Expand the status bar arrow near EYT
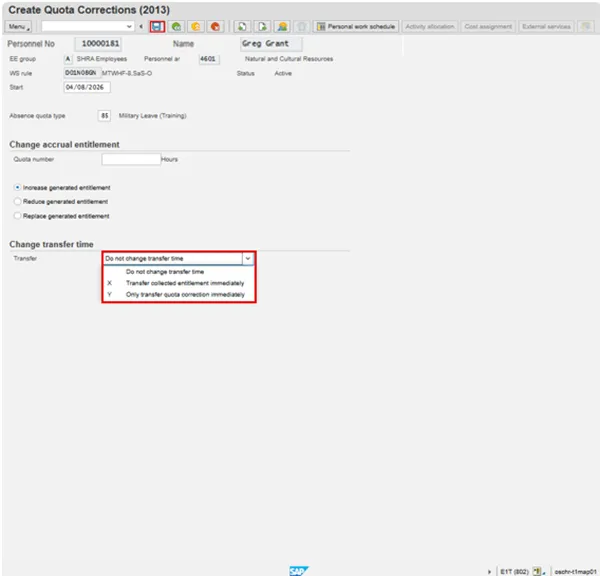The width and height of the screenshot is (600, 576). click(490, 570)
